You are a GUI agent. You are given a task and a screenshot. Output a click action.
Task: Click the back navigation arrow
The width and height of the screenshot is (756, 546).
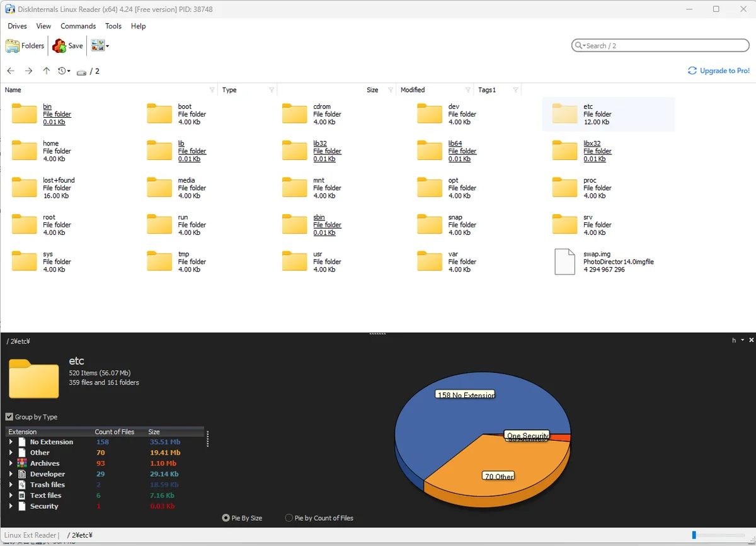click(11, 71)
